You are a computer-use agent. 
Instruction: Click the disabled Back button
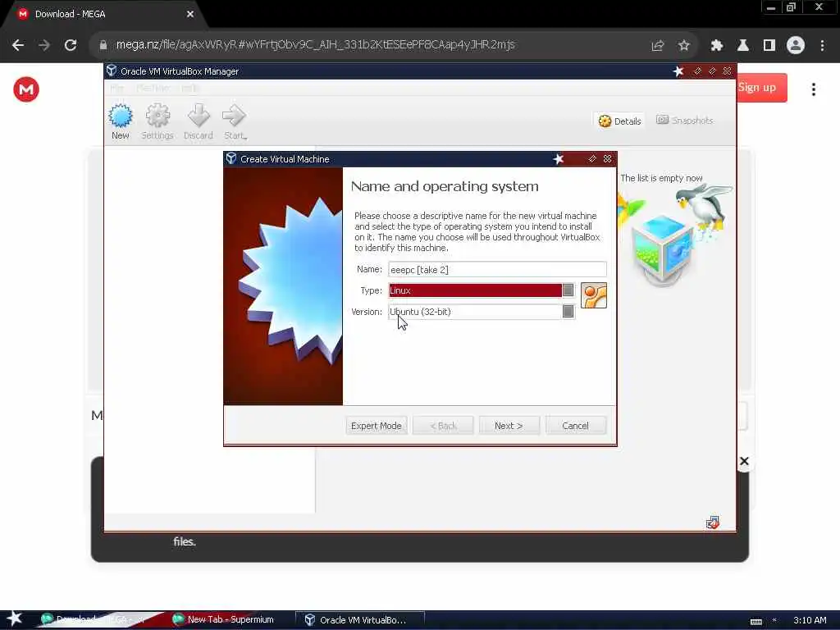point(443,426)
